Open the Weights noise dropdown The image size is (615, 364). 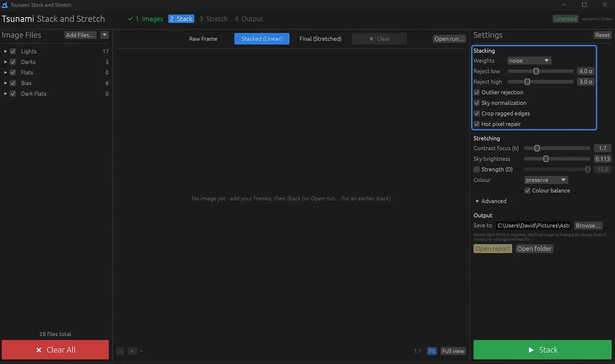coord(529,61)
